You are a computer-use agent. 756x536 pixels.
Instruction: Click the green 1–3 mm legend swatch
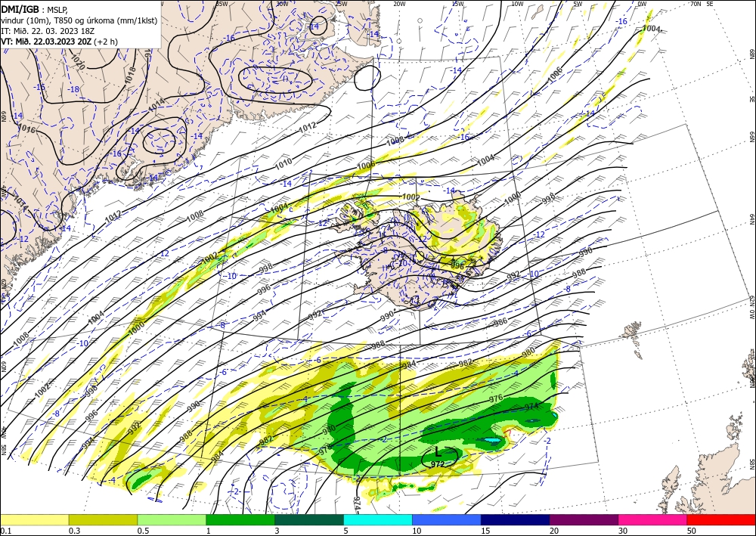pos(240,519)
